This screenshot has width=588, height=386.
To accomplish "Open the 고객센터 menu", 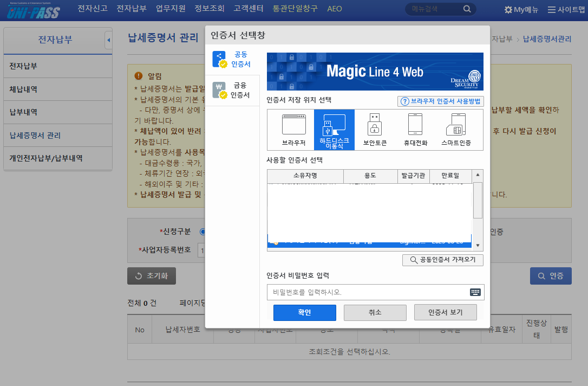I will point(249,9).
